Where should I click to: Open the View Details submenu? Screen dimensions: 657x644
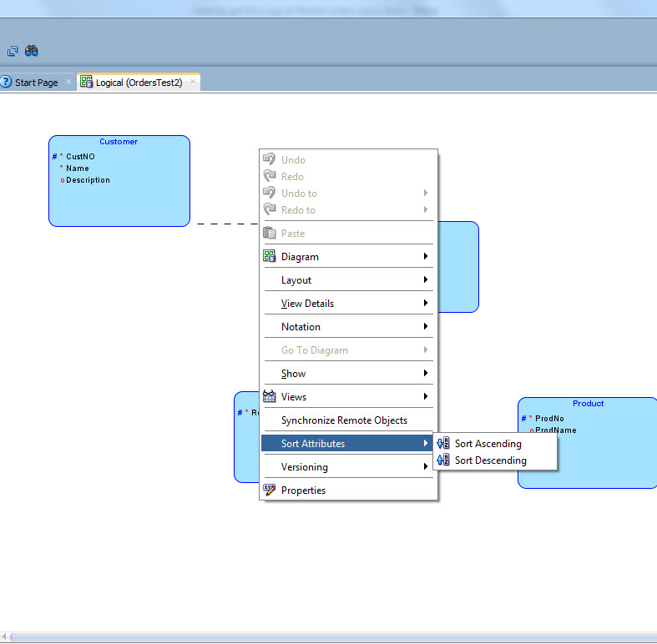[x=307, y=304]
